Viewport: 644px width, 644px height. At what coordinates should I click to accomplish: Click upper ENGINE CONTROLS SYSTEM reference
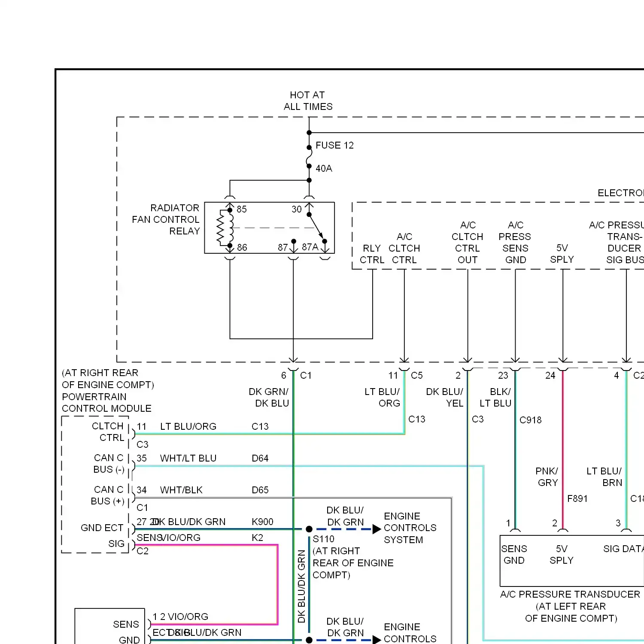410,528
